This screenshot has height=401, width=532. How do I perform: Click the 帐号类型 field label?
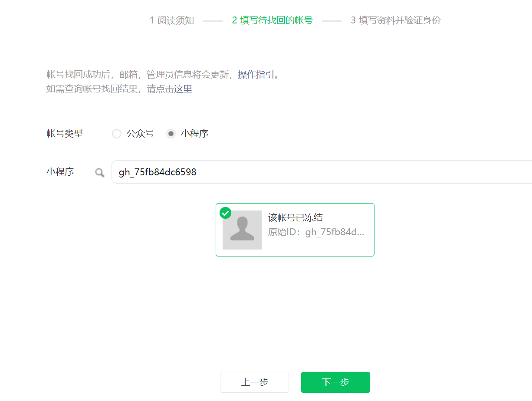tap(64, 134)
